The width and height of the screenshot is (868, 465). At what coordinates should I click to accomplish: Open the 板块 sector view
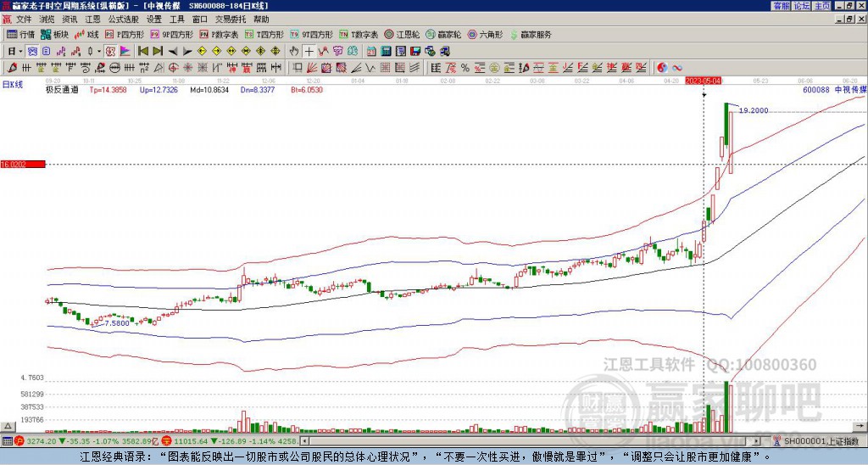click(x=55, y=34)
